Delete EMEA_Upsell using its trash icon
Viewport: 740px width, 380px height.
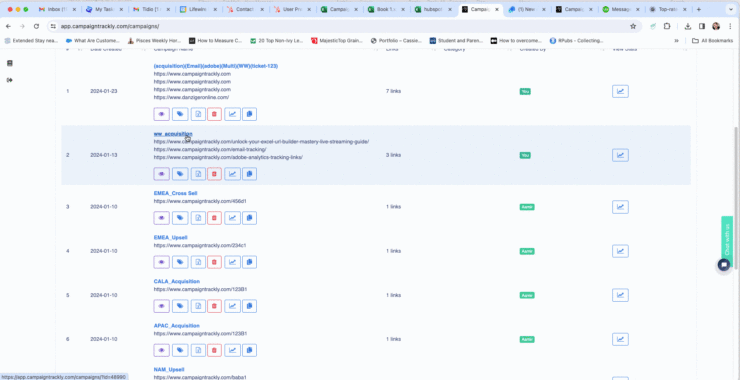tap(214, 262)
